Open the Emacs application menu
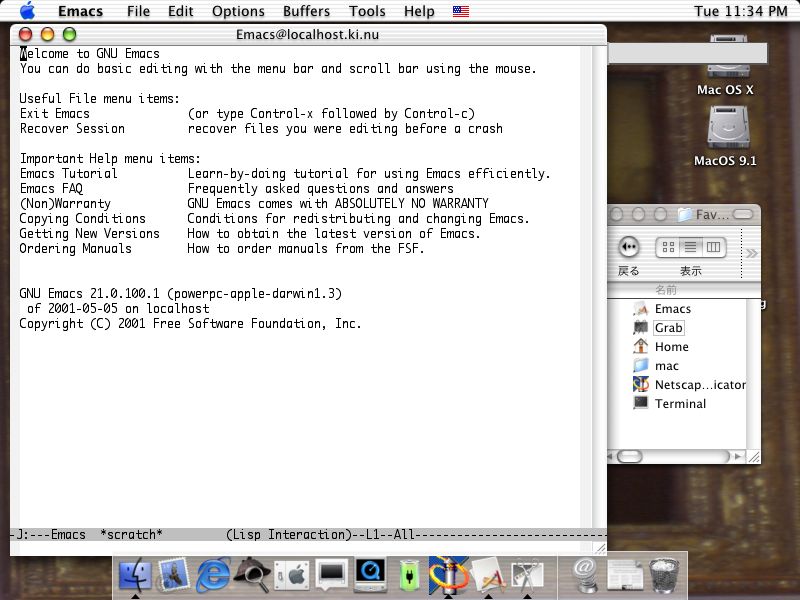 click(81, 11)
